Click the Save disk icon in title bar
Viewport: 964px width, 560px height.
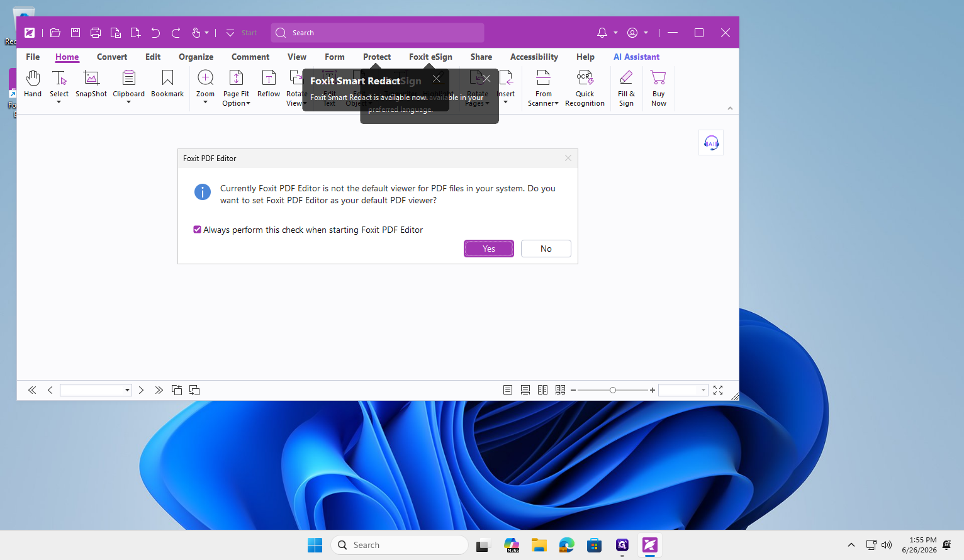(x=76, y=33)
